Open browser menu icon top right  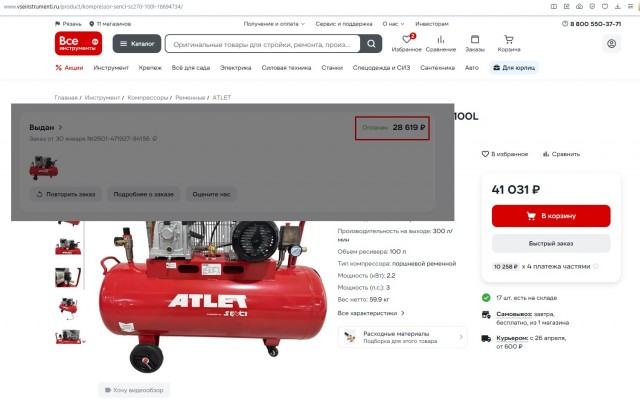[x=631, y=7]
